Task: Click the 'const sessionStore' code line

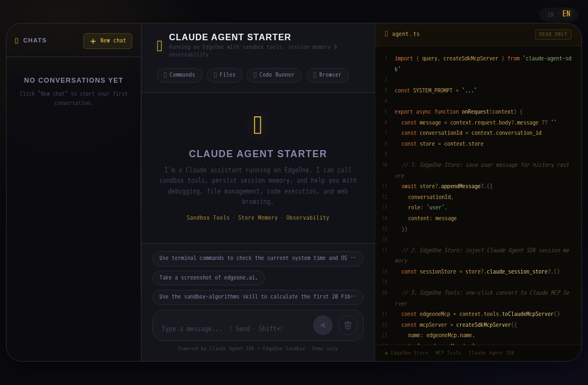Action: click(480, 271)
